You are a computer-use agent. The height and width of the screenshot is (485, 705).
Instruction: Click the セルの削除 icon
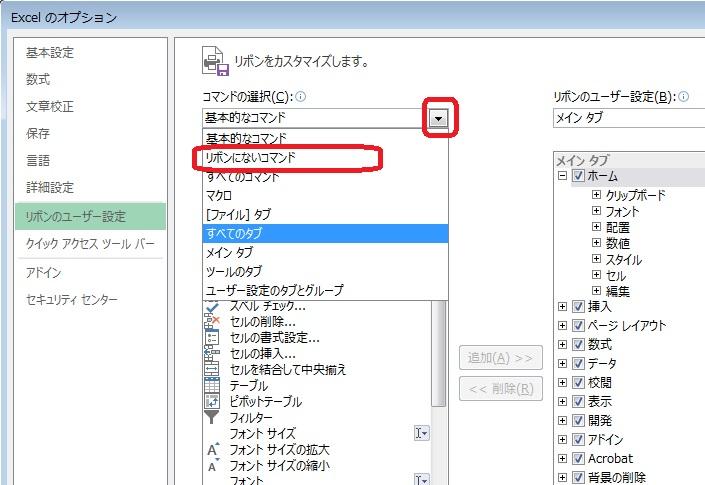pos(212,321)
